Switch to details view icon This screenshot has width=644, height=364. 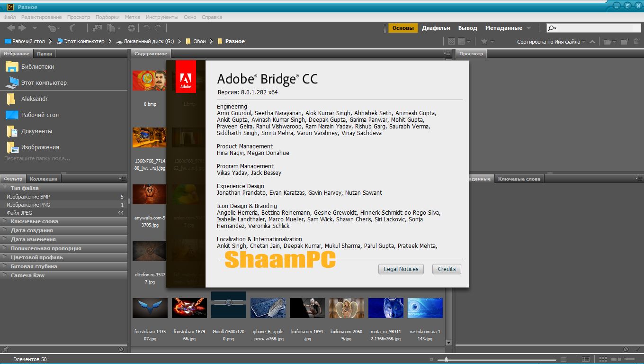pyautogui.click(x=616, y=359)
